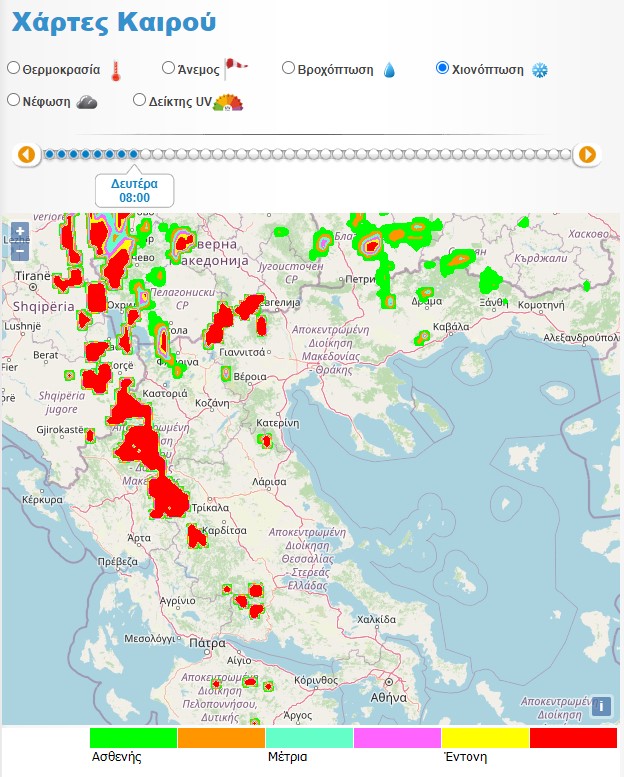Click the Κομοτηνή label on the map
The width and height of the screenshot is (624, 777).
[541, 305]
